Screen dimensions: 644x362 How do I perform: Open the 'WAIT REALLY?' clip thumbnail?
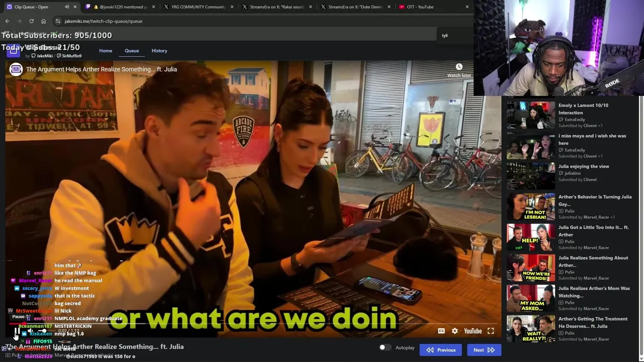pos(531,329)
